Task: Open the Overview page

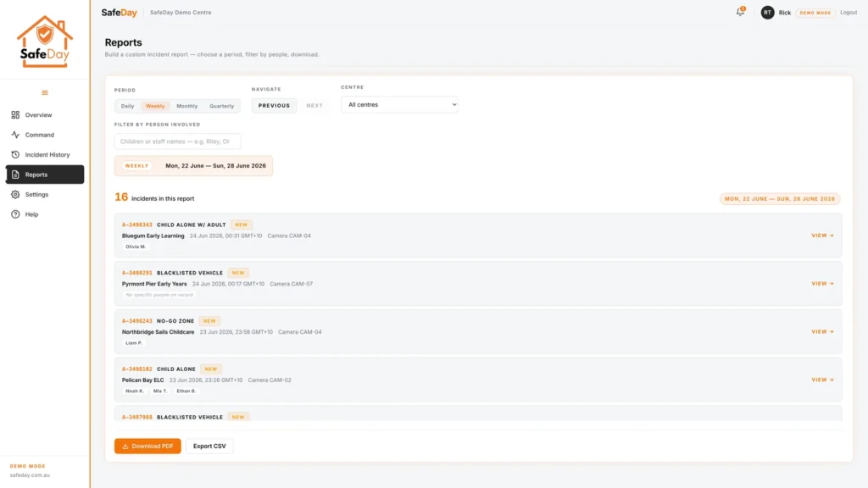Action: [45, 115]
